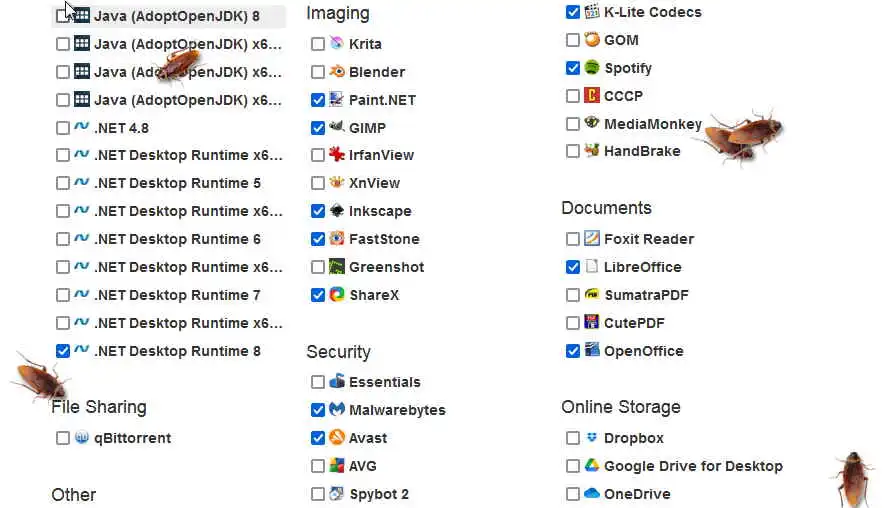
Task: Tick the Dropbox checkbox
Action: click(573, 438)
